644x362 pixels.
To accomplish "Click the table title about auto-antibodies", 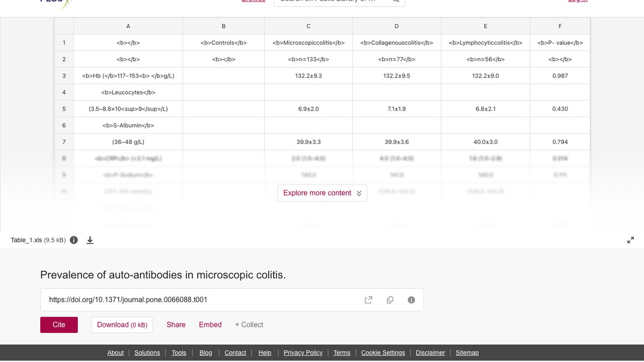I will click(163, 275).
